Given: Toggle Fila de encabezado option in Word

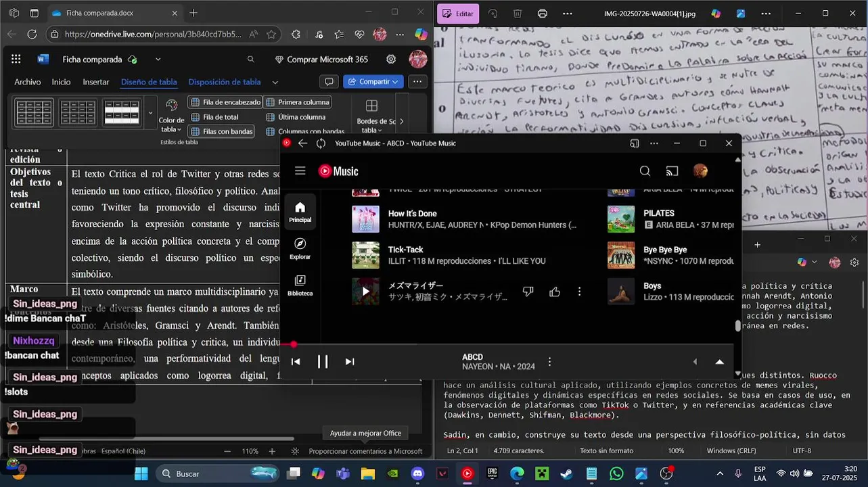Looking at the screenshot, I should click(x=225, y=102).
